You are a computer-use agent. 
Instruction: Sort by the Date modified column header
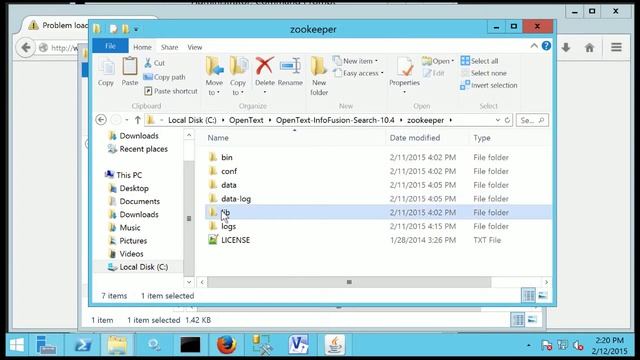coord(415,138)
